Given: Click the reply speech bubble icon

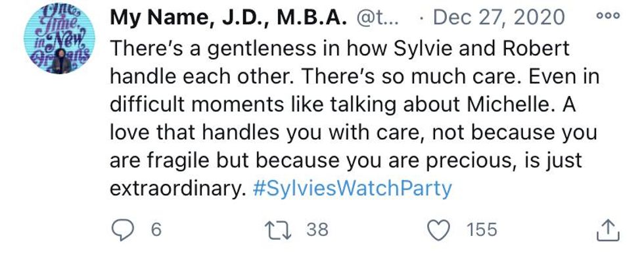Looking at the screenshot, I should coord(120,231).
